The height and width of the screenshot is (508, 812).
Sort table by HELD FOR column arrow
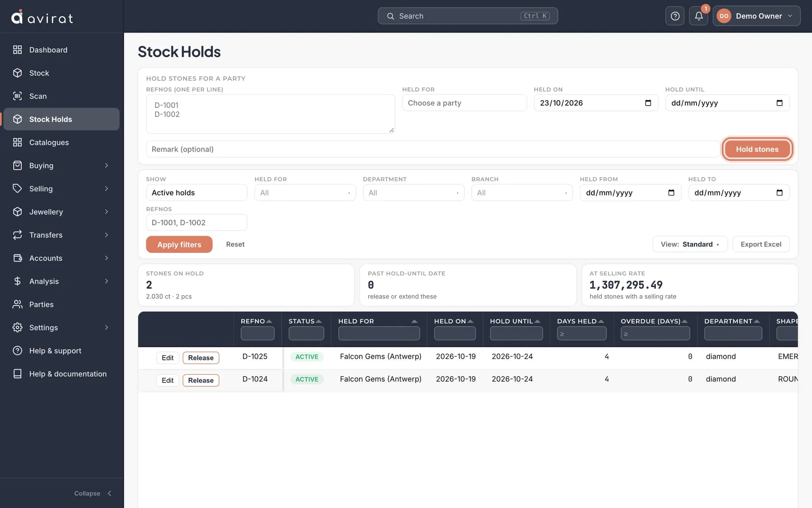tap(415, 321)
